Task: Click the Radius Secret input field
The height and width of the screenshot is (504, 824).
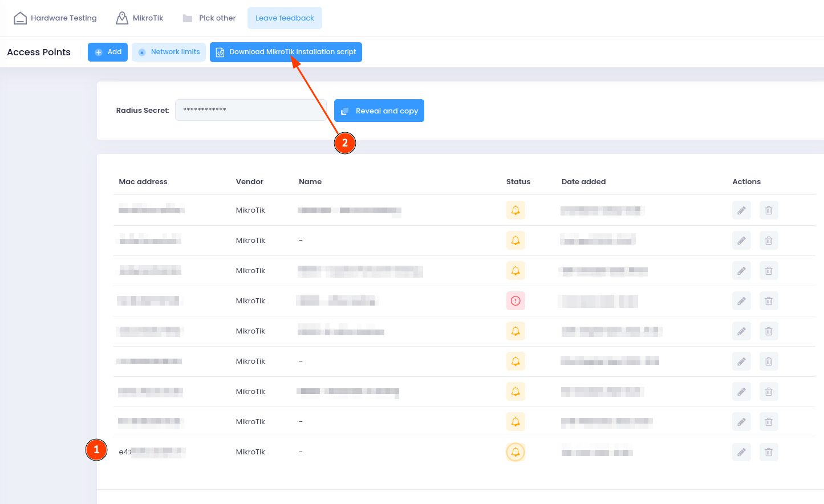Action: [250, 110]
